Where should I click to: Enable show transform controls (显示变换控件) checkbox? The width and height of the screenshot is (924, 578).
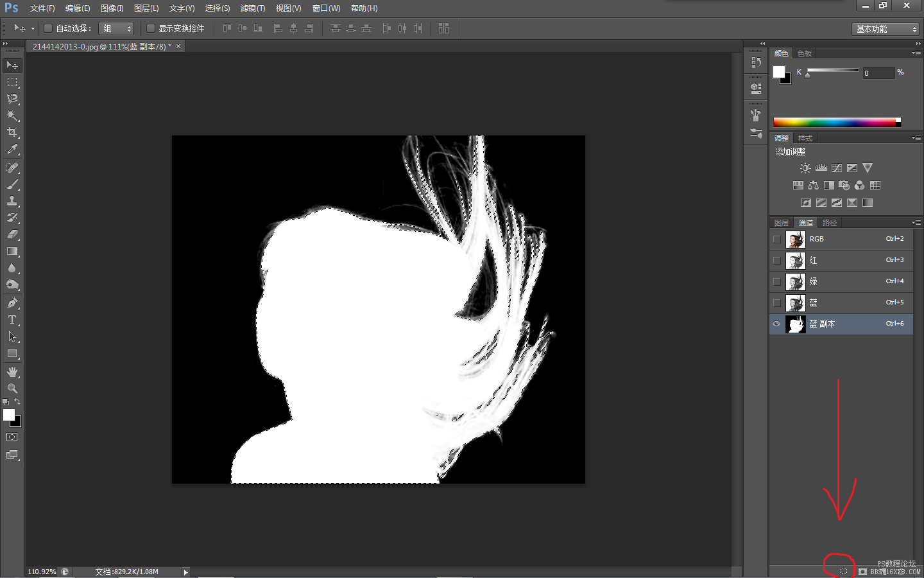pyautogui.click(x=151, y=28)
